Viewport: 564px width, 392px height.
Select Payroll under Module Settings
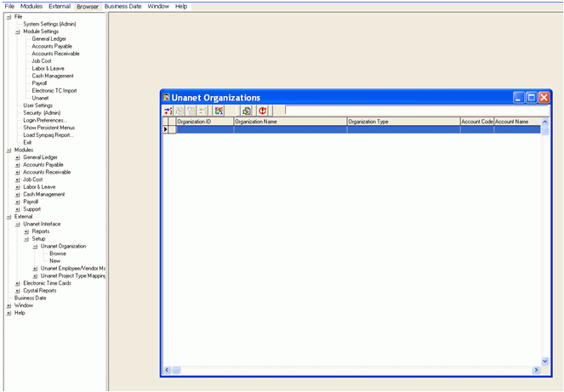click(39, 83)
